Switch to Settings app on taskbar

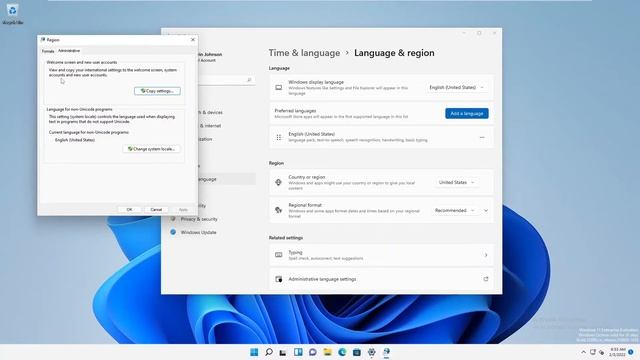point(371,352)
